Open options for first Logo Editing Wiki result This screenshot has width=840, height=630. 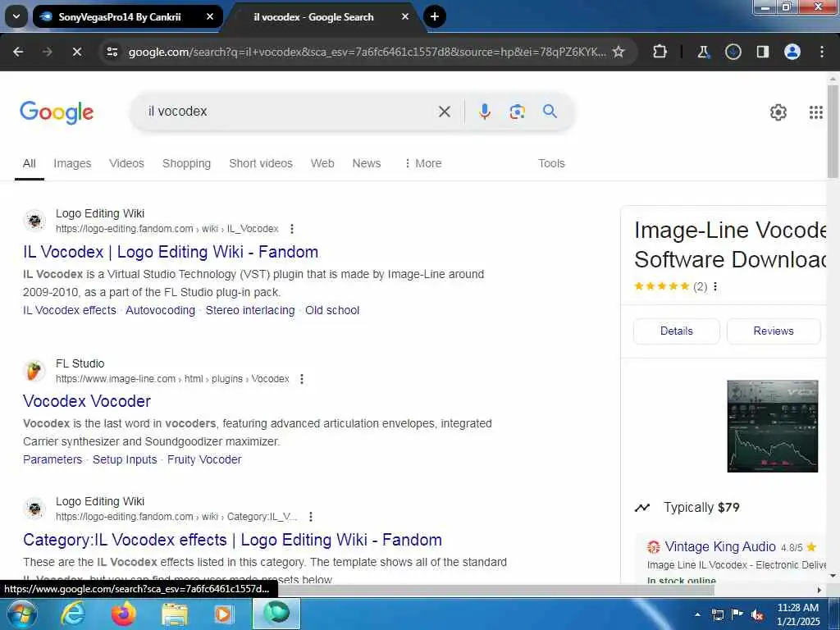pyautogui.click(x=292, y=229)
